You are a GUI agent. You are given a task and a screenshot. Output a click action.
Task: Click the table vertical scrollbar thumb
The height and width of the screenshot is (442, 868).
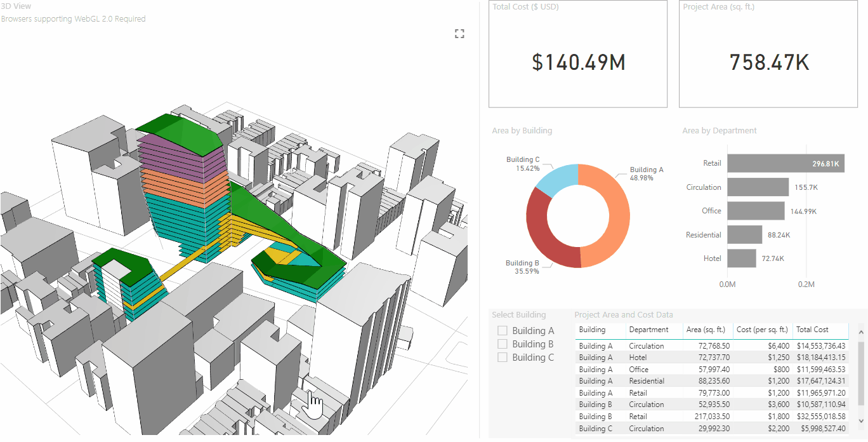(x=861, y=372)
